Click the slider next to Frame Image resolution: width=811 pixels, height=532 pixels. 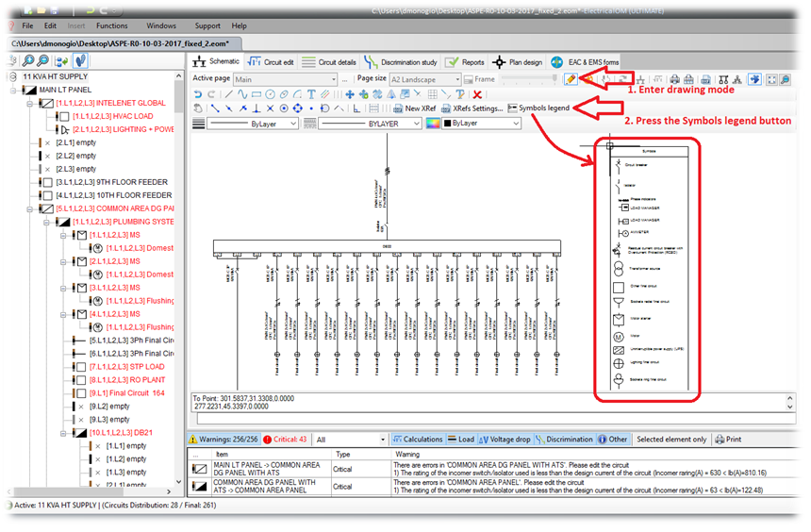pyautogui.click(x=530, y=79)
